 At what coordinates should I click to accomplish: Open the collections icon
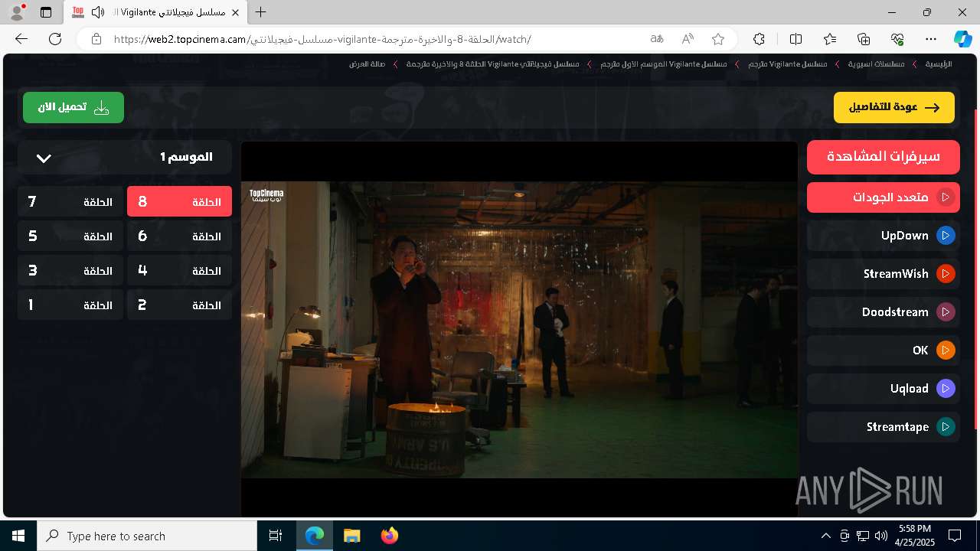864,39
